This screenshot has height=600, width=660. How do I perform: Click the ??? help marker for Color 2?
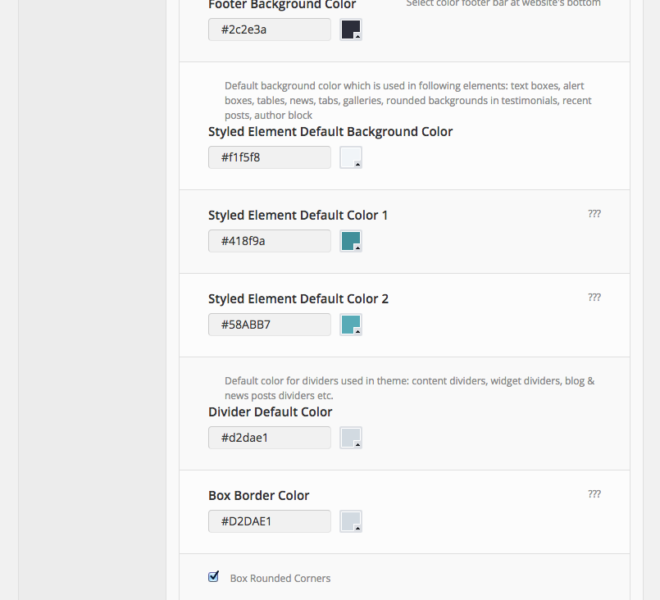[x=594, y=297]
